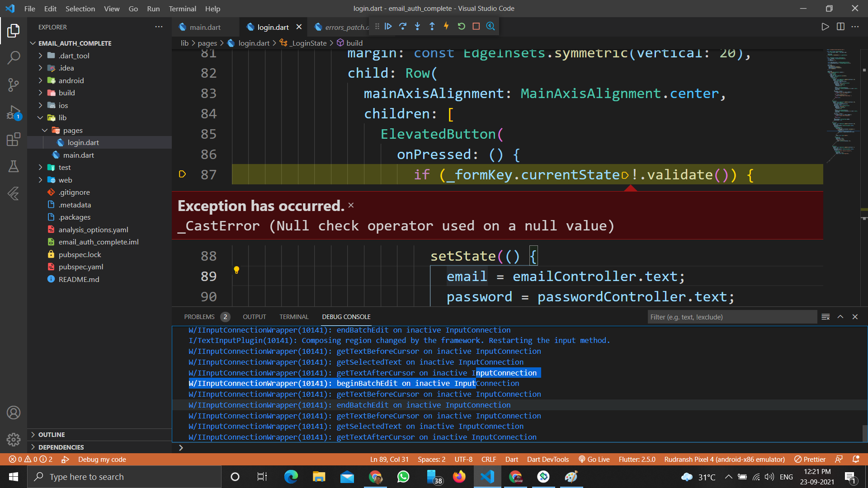Click 'Debug my code' in status bar
Image resolution: width=868 pixels, height=488 pixels.
click(x=102, y=459)
